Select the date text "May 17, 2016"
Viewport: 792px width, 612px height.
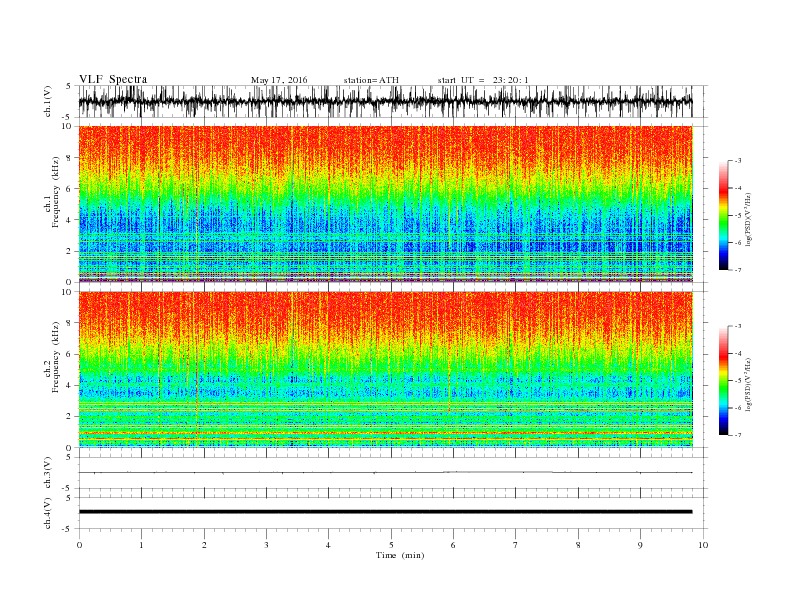click(x=279, y=80)
